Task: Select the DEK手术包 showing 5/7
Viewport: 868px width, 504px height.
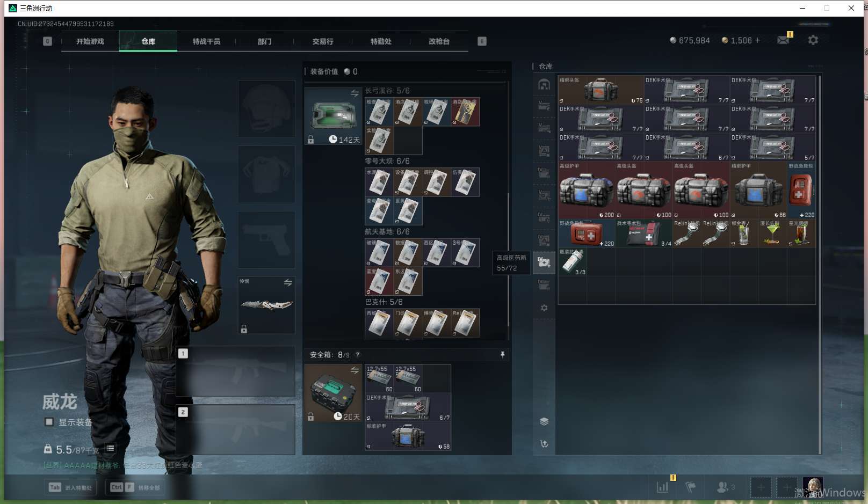Action: click(x=773, y=147)
